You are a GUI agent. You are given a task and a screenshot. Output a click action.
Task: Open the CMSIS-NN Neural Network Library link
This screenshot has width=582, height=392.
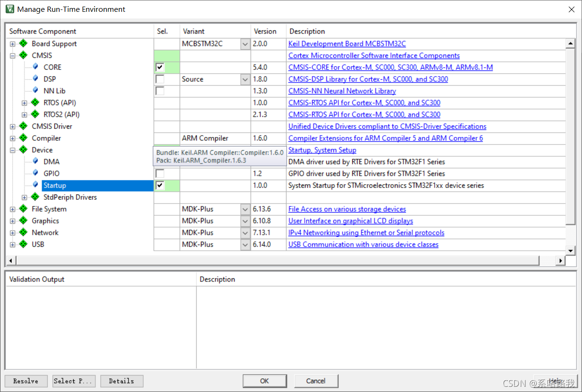[342, 91]
